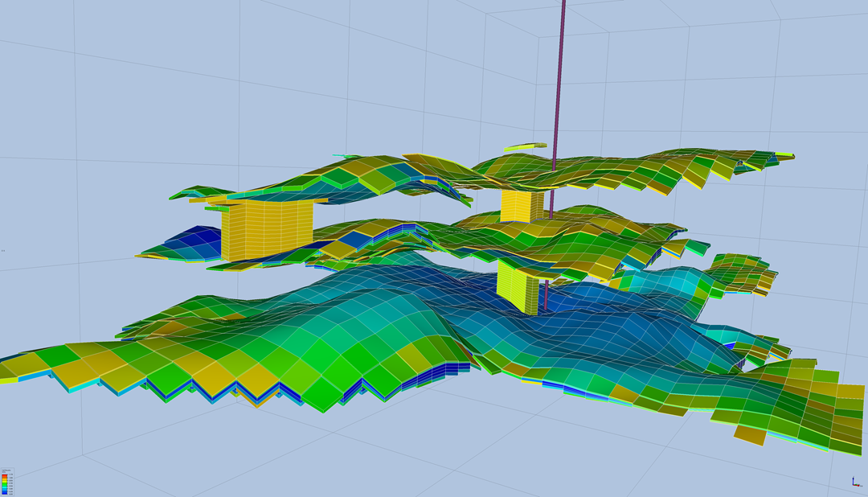Image resolution: width=868 pixels, height=497 pixels.
Task: Click the small text label at left edge
Action: 3,251
